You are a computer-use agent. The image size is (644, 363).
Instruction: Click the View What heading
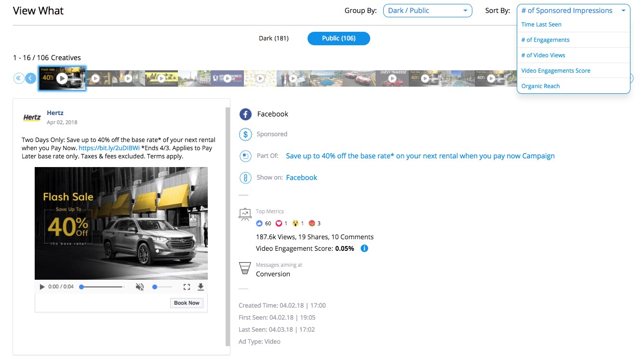38,11
